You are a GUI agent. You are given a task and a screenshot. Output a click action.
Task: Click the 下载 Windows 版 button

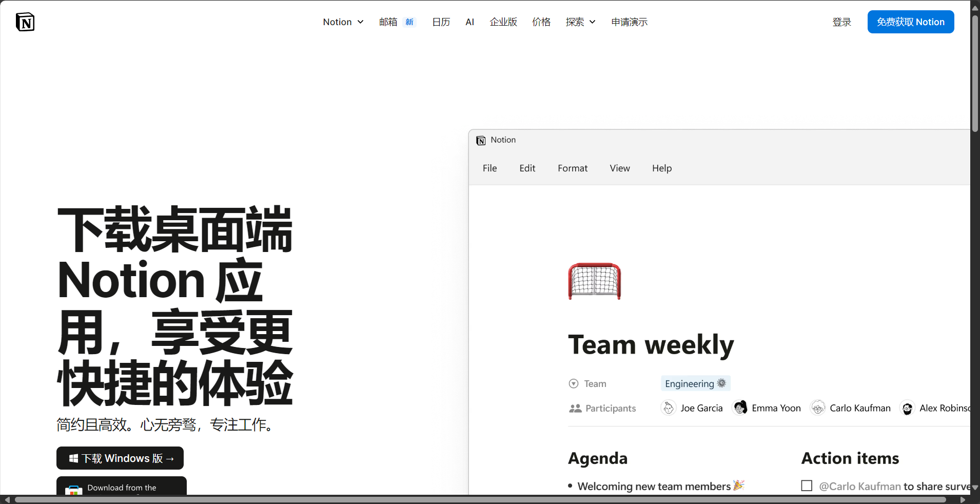coord(120,458)
